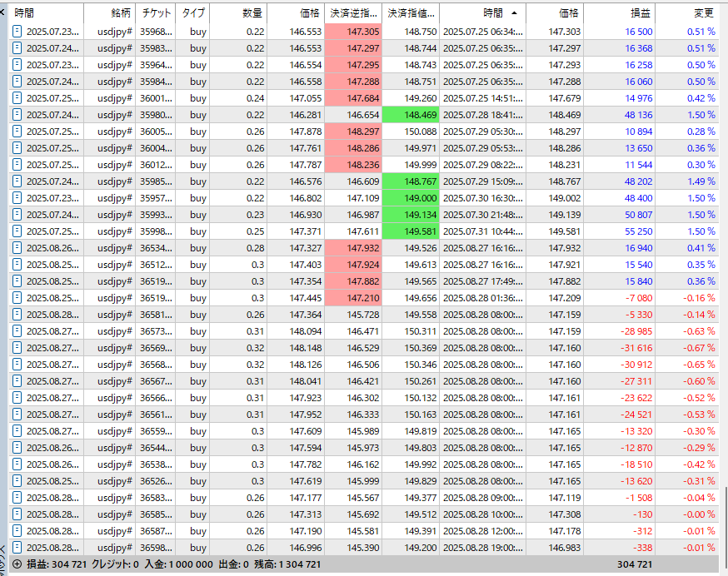This screenshot has width=728, height=576.
Task: Select the open price 147.055
Action: (x=306, y=98)
